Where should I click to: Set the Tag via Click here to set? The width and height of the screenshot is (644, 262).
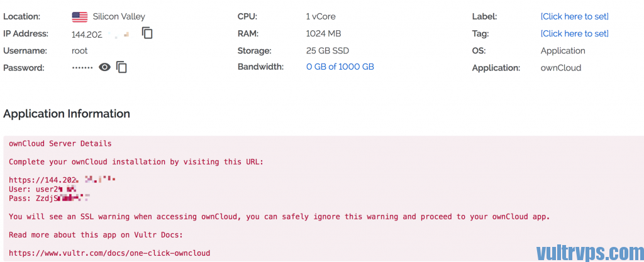(x=575, y=34)
